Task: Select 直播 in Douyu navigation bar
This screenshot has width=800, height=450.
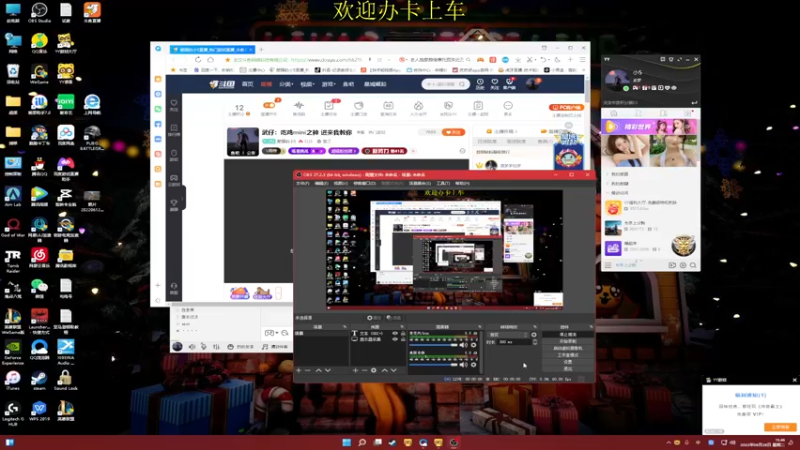Action: pos(266,84)
